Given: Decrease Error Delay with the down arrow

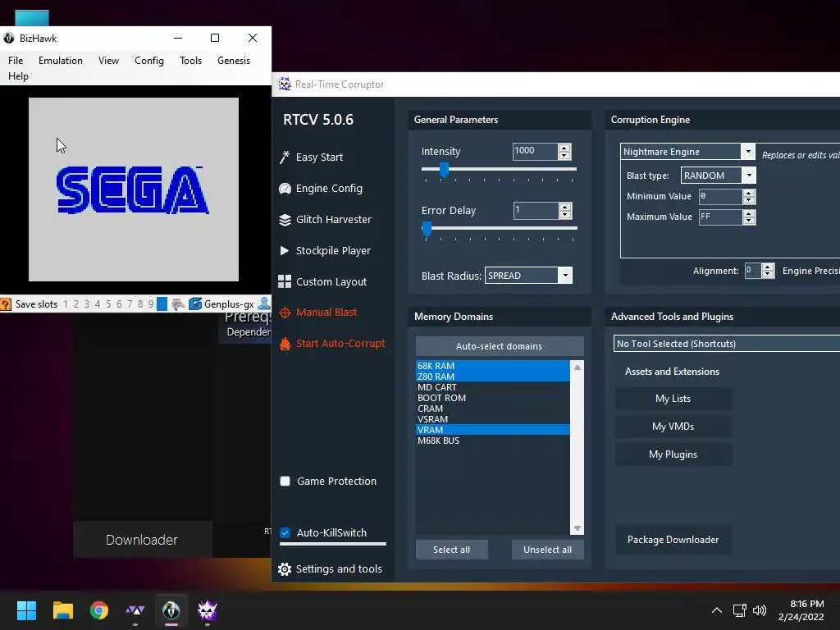Looking at the screenshot, I should click(x=564, y=214).
